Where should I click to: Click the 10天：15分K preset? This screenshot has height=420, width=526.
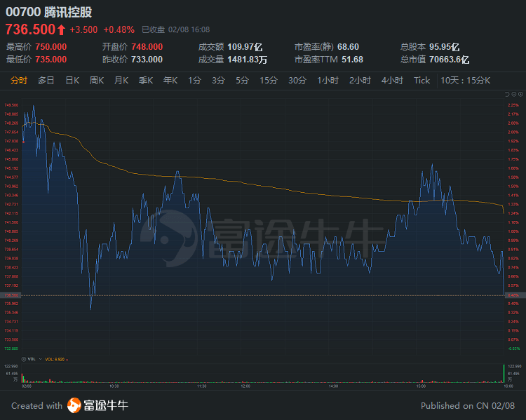[466, 81]
